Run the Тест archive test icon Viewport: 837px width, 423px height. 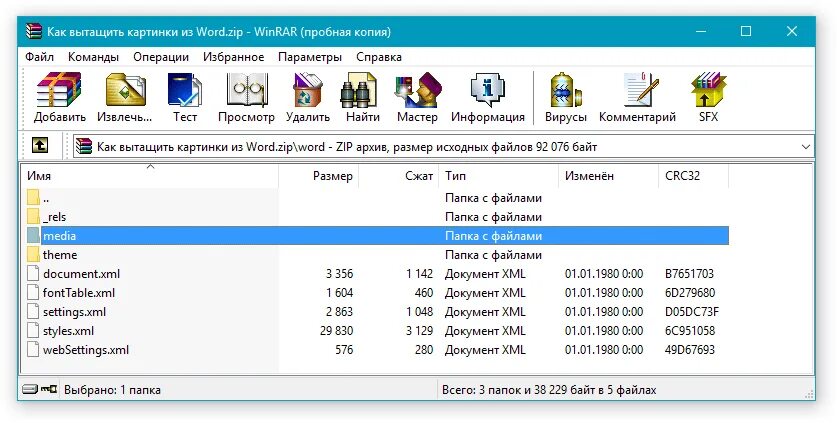tap(185, 90)
